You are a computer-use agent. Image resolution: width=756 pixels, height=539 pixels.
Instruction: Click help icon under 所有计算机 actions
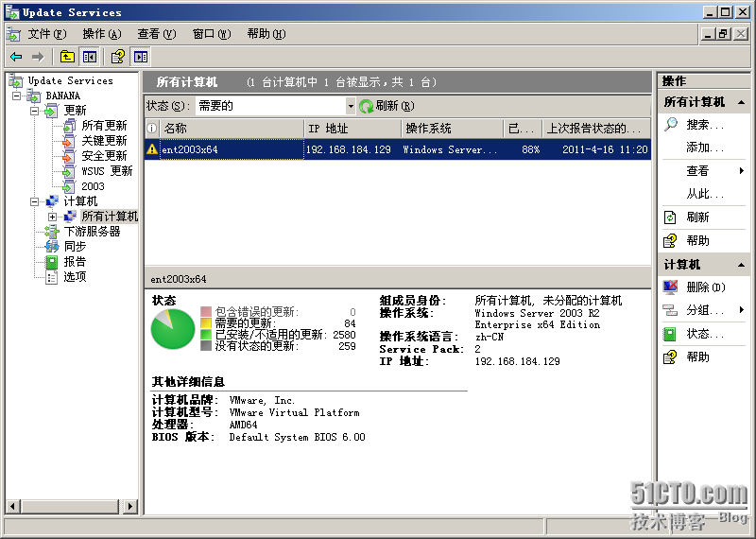point(670,240)
